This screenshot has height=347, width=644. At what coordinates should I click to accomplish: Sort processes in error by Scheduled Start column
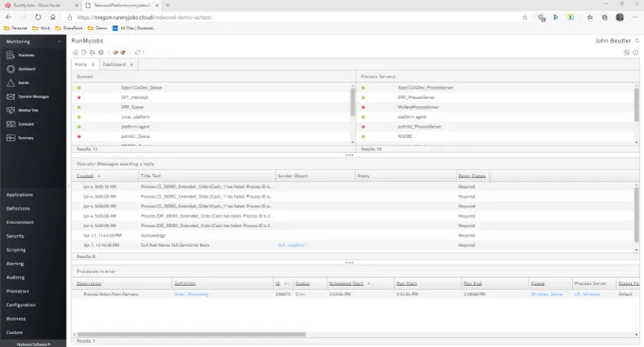346,283
